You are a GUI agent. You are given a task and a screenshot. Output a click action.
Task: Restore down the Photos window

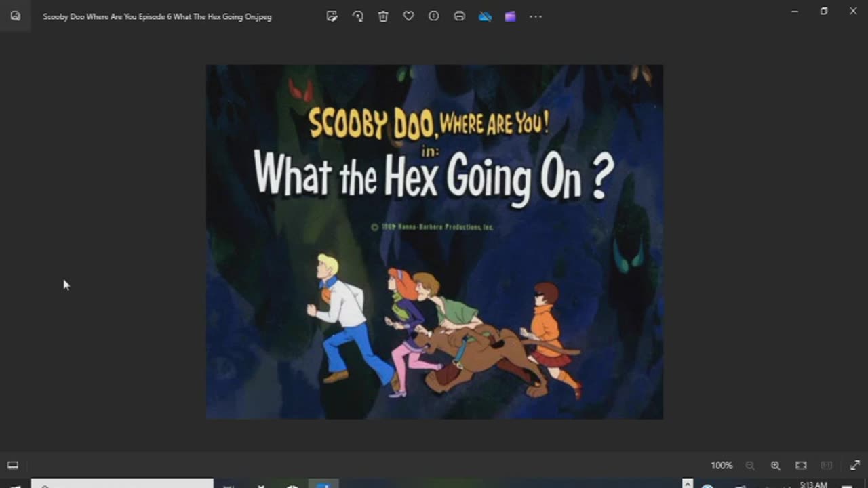click(824, 12)
